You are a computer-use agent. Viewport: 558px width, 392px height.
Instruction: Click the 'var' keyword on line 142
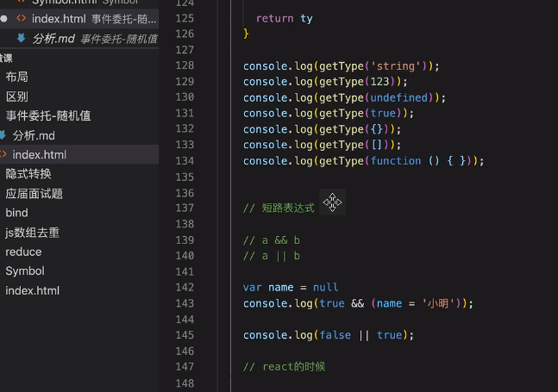[253, 287]
